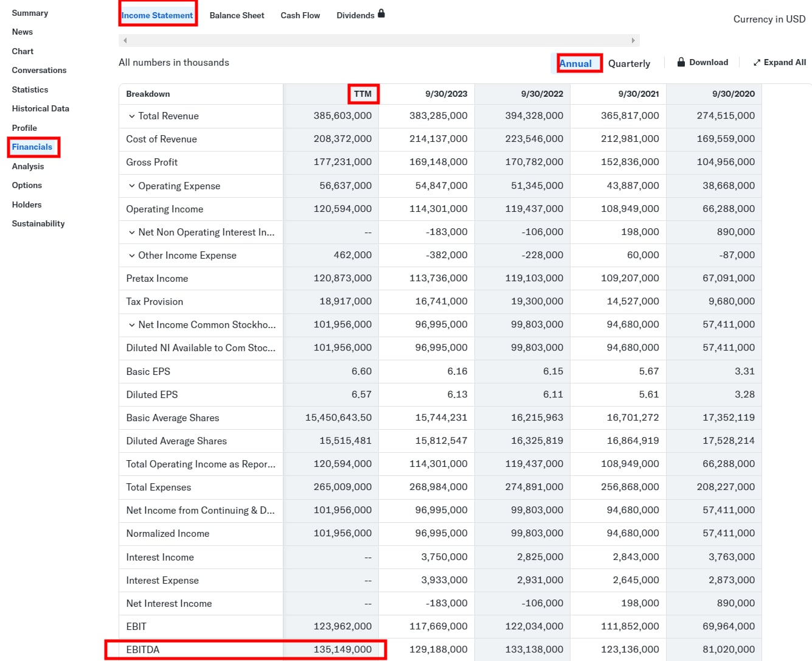Go to Historical Data in sidebar
Viewport: 812px width, 661px height.
pos(40,108)
